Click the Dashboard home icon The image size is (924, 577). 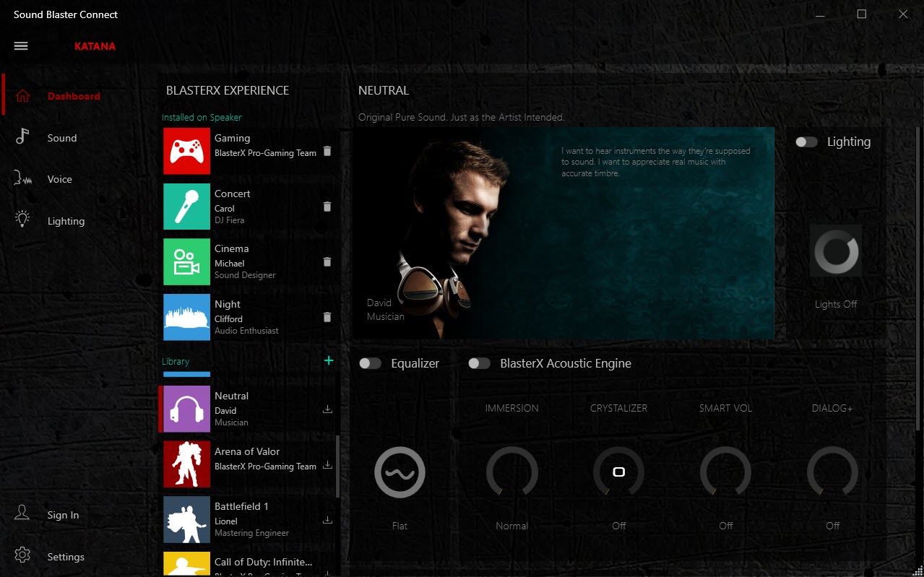click(22, 96)
